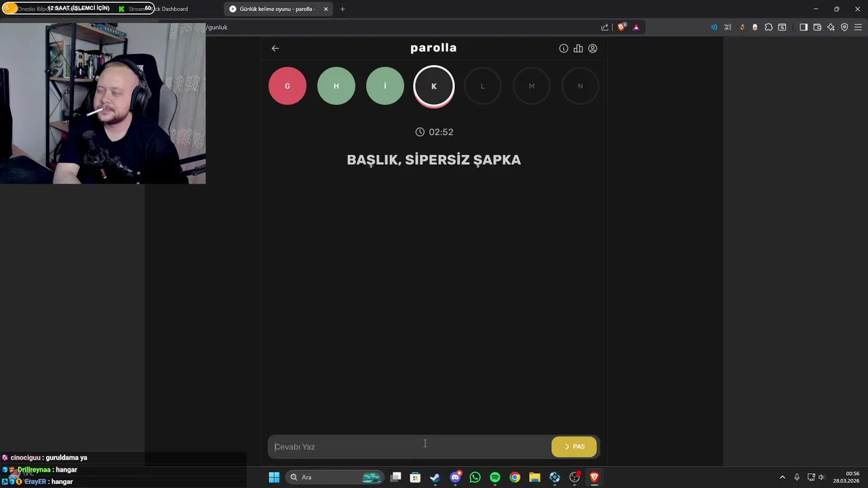Open OBS Studio from the taskbar
Viewport: 868px width, 488px height.
574,477
